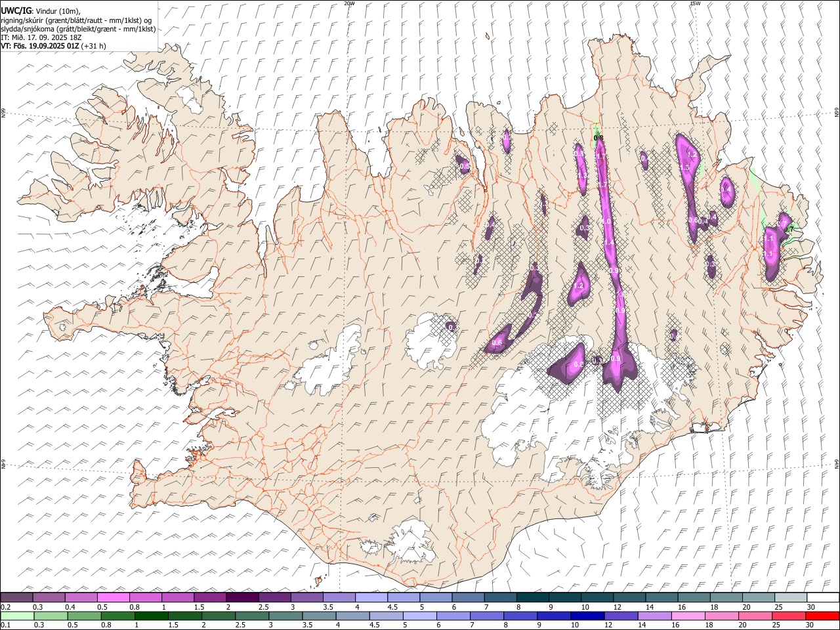Click the navy blue 10 mm rain swatch

[587, 616]
